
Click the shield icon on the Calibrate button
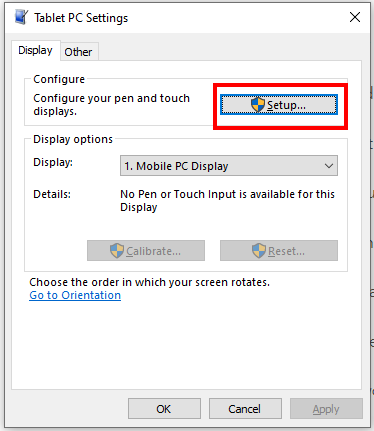point(117,251)
